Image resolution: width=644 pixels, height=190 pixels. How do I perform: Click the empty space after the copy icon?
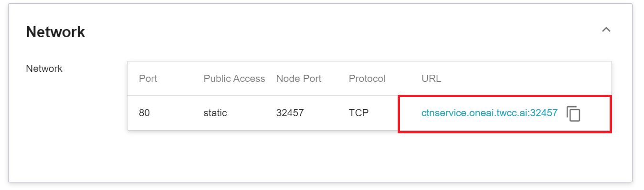pos(595,113)
